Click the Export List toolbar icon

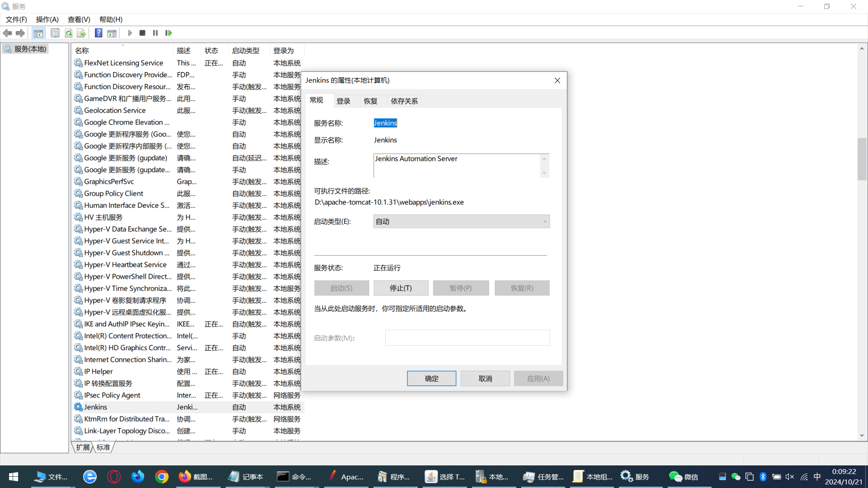(x=81, y=33)
